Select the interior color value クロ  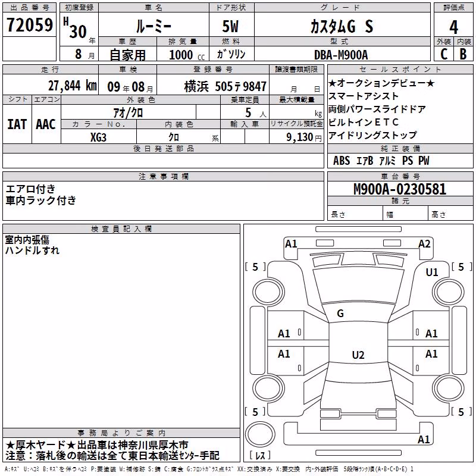point(174,137)
